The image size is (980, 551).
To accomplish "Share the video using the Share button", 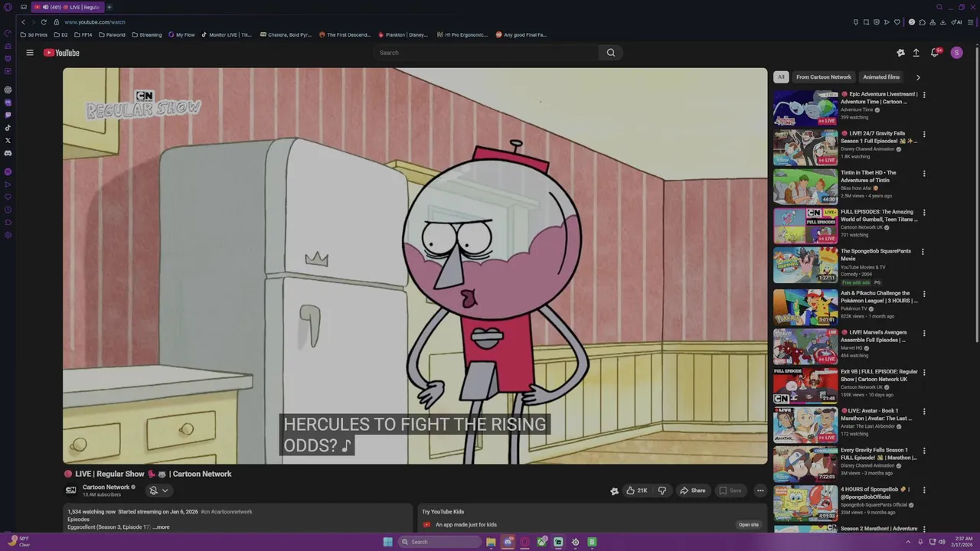I will (692, 491).
